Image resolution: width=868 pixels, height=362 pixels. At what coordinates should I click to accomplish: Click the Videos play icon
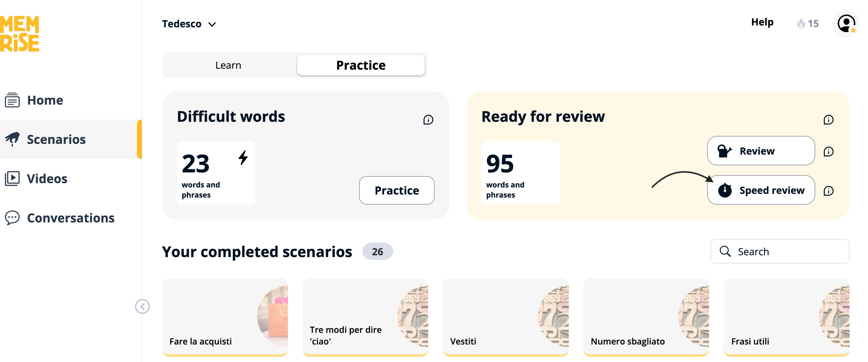(x=13, y=179)
